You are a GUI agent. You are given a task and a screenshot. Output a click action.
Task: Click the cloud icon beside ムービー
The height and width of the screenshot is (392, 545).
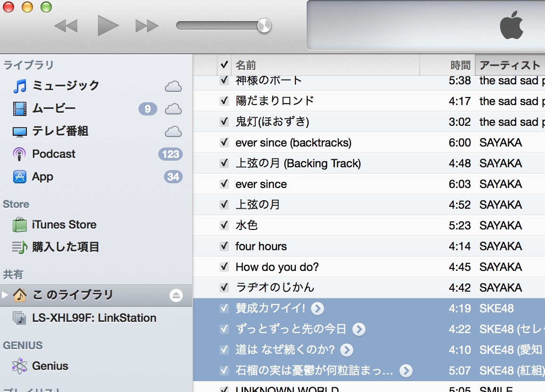173,109
